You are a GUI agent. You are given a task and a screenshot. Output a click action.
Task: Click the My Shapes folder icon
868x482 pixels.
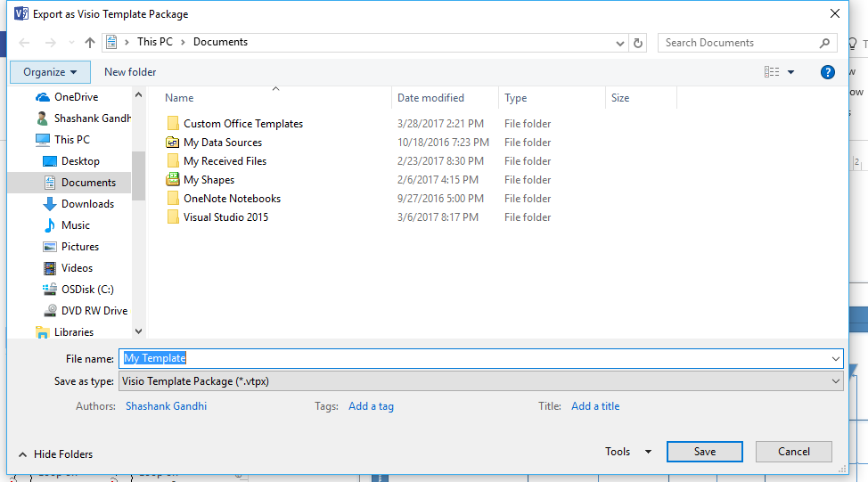tap(173, 179)
